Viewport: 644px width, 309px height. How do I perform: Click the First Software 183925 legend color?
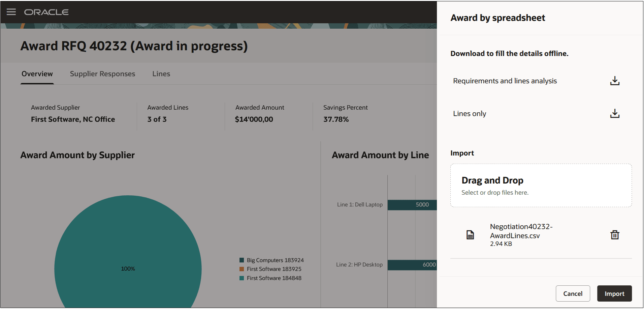pos(241,269)
